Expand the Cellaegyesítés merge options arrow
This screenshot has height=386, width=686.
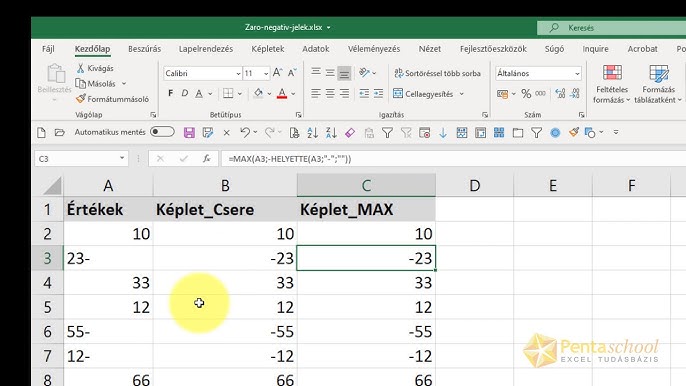point(462,94)
